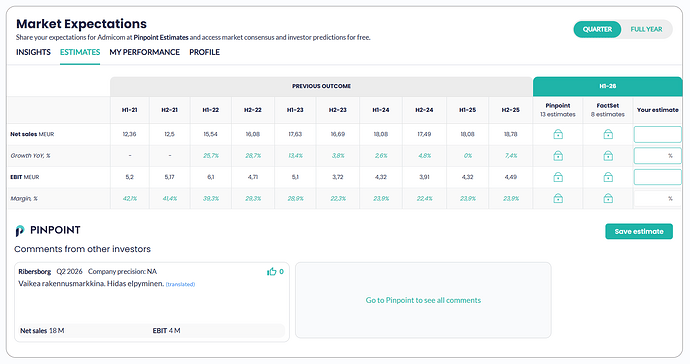The height and width of the screenshot is (364, 690).
Task: Click the 'Your estimate' column header
Action: 657,110
